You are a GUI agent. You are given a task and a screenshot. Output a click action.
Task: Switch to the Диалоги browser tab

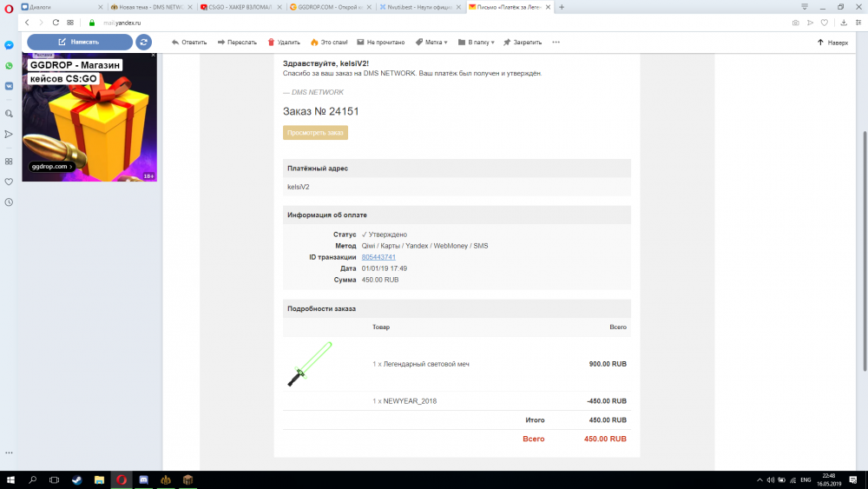62,7
